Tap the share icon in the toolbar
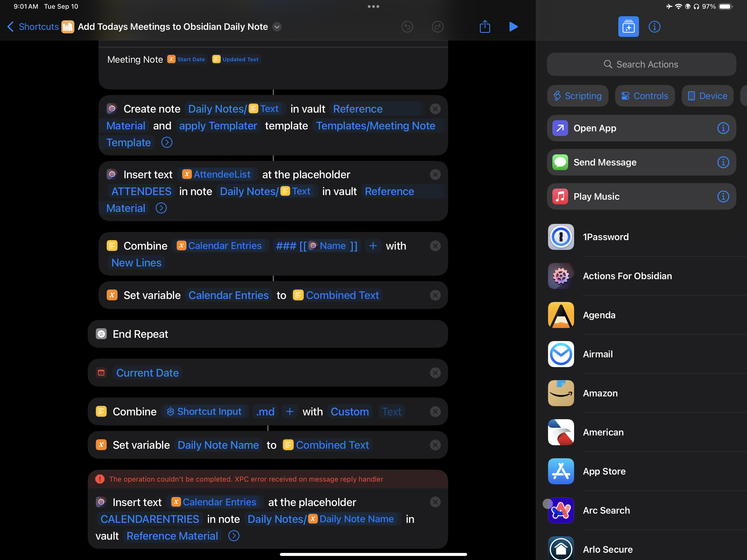 coord(485,27)
